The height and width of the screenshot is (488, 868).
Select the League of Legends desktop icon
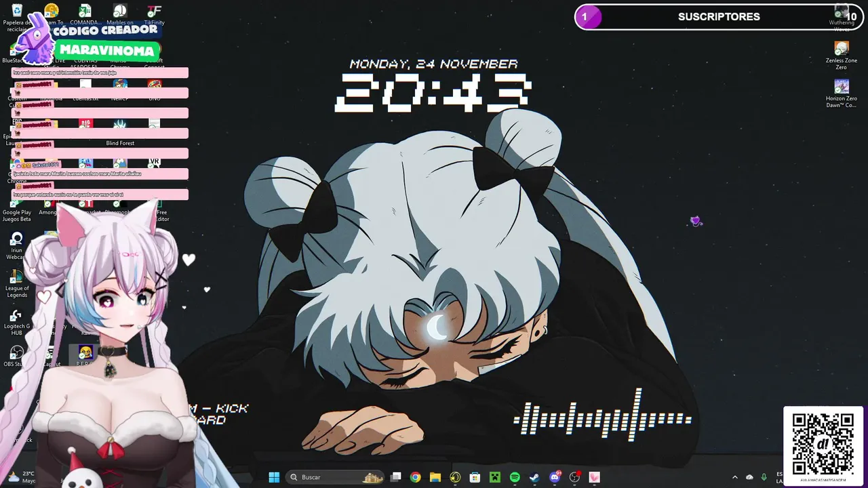coord(17,283)
